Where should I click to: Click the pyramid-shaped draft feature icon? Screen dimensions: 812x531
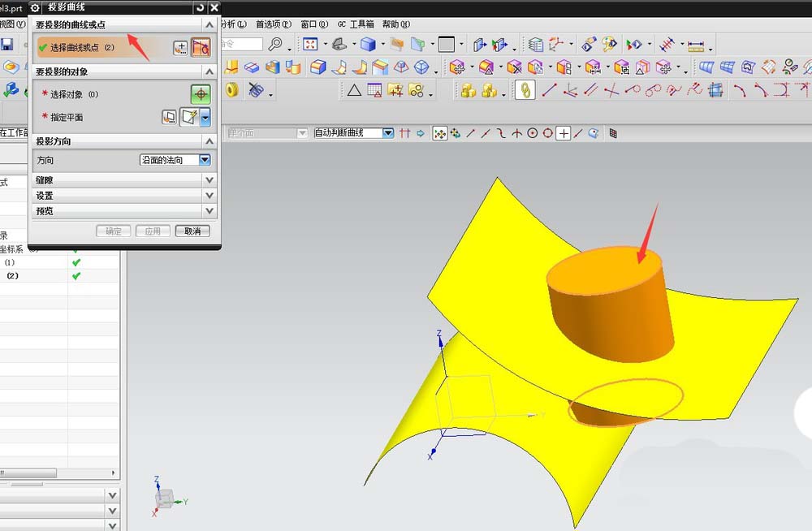(x=401, y=67)
